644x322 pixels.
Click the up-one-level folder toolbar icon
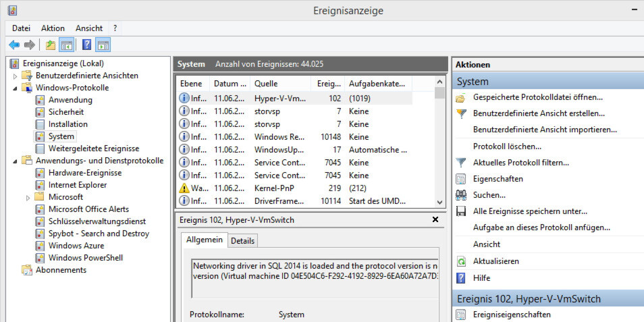click(x=51, y=45)
